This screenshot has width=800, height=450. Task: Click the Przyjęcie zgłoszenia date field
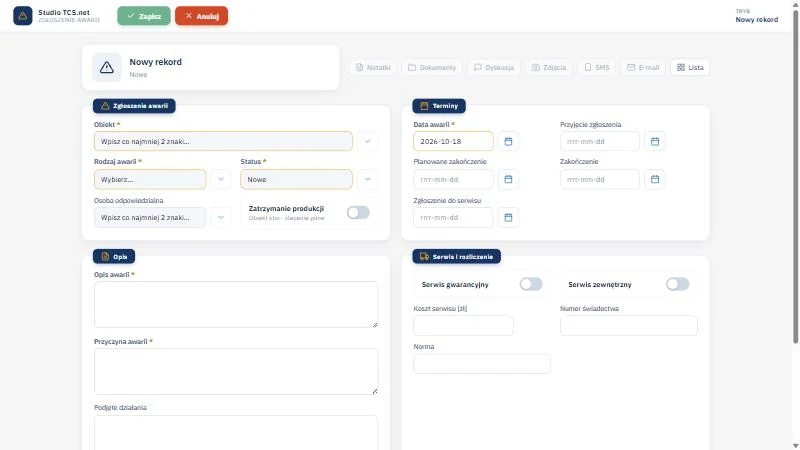coord(599,141)
